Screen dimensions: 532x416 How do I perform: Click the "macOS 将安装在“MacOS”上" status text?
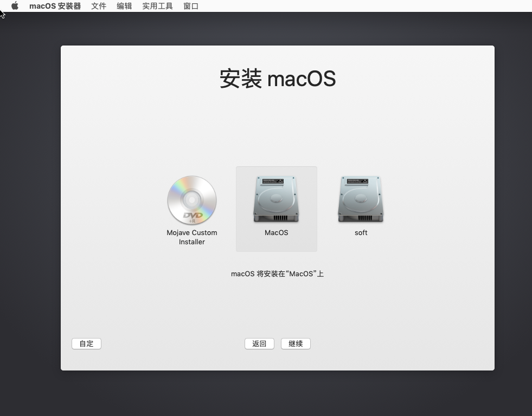click(x=277, y=274)
